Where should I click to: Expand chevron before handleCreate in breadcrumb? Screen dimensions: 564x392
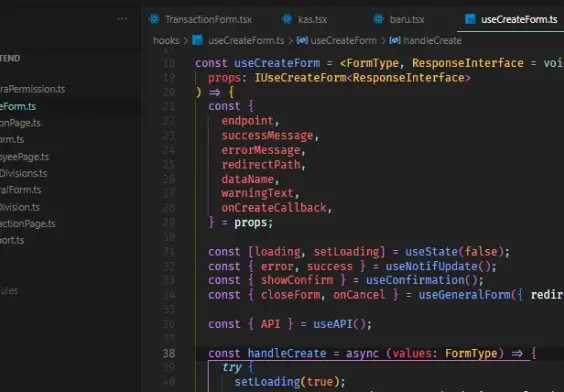[383, 41]
